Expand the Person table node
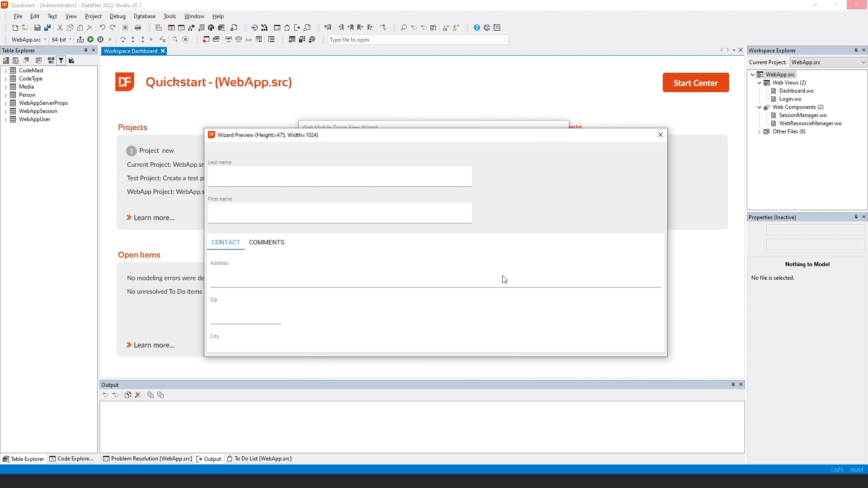Screen dimensions: 868x488 5,95
